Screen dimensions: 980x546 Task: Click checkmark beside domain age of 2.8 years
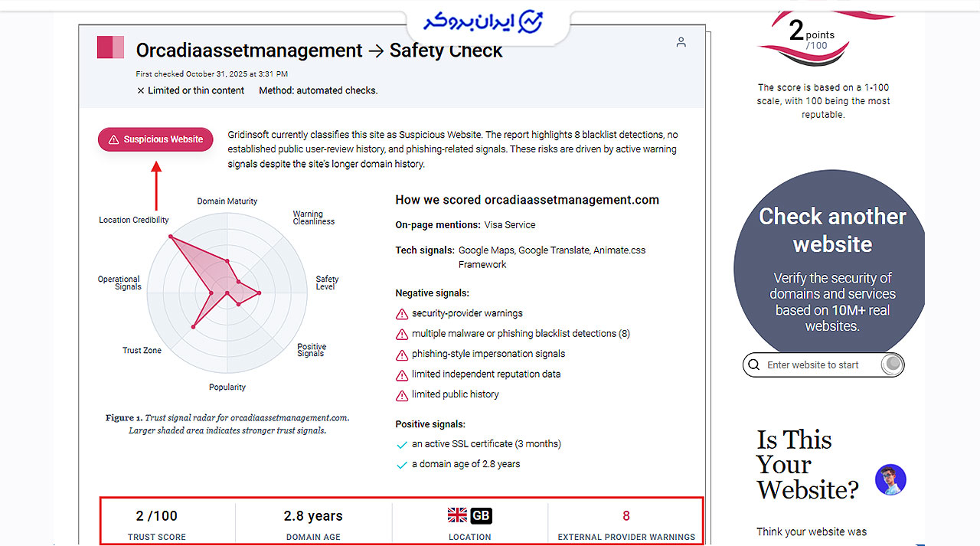click(402, 465)
